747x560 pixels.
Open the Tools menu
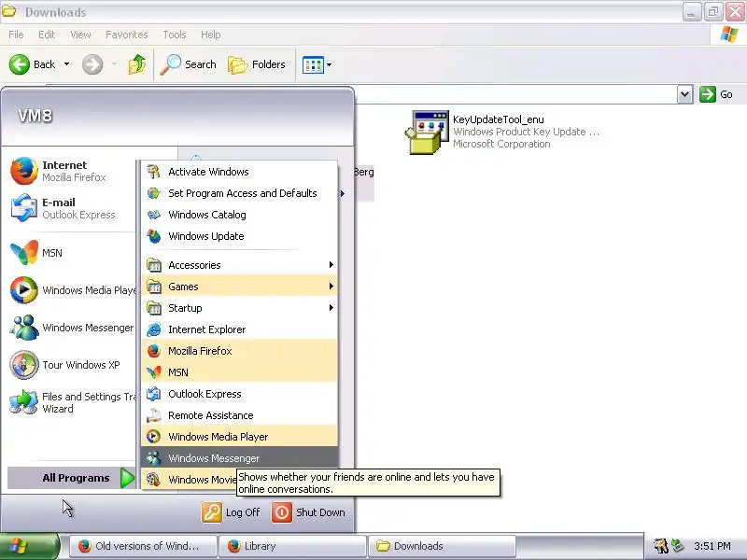pos(175,35)
